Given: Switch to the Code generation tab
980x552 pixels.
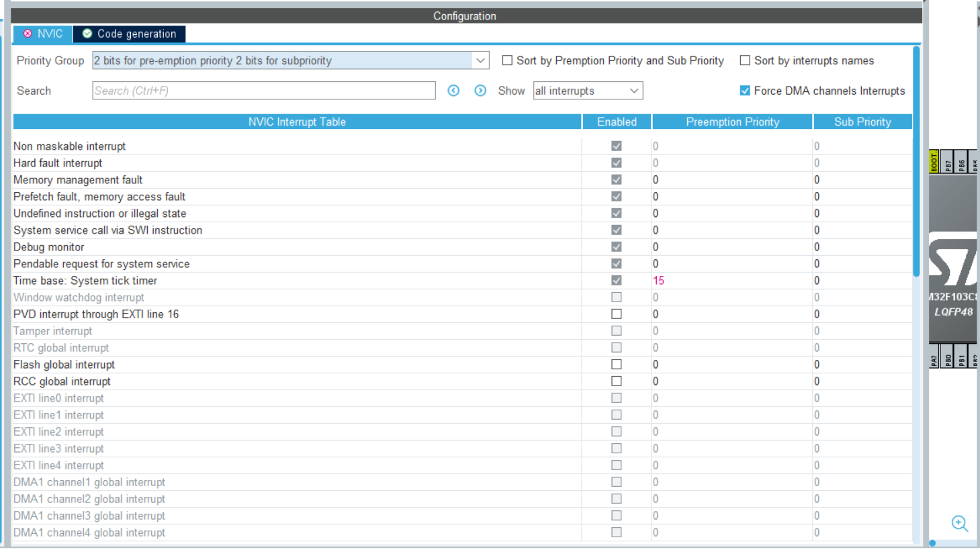Looking at the screenshot, I should [129, 34].
